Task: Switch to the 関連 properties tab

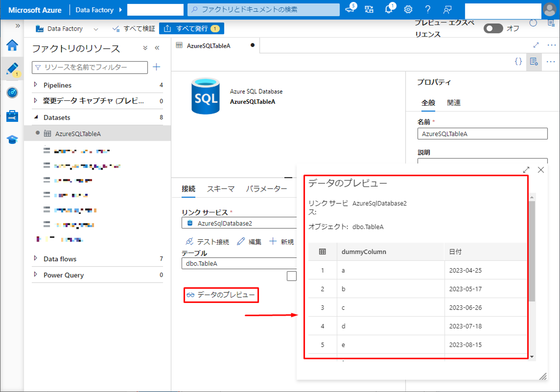Action: click(x=453, y=103)
